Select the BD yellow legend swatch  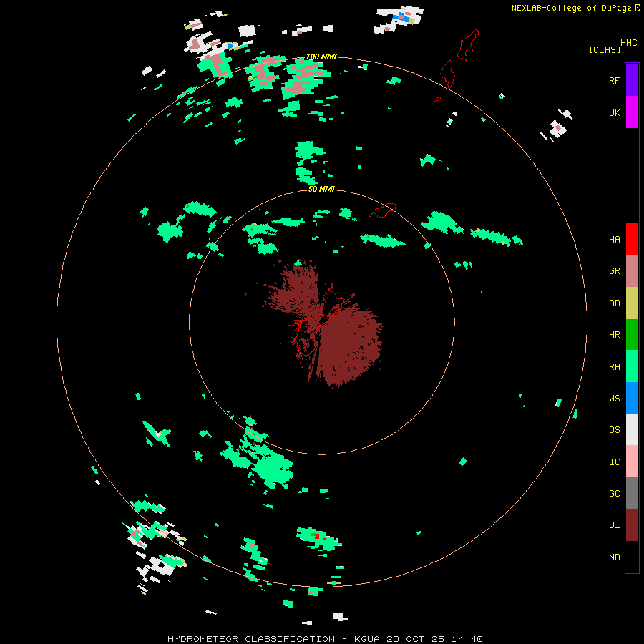point(632,303)
